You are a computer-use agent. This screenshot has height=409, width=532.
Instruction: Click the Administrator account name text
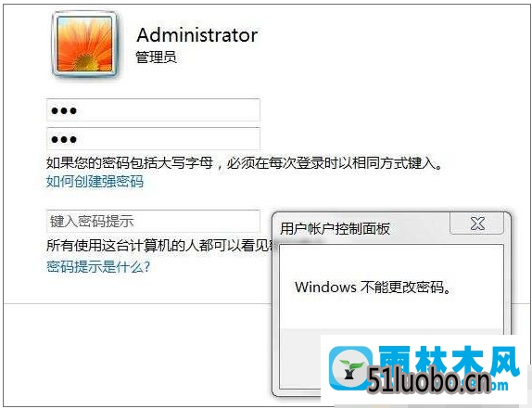tap(197, 35)
